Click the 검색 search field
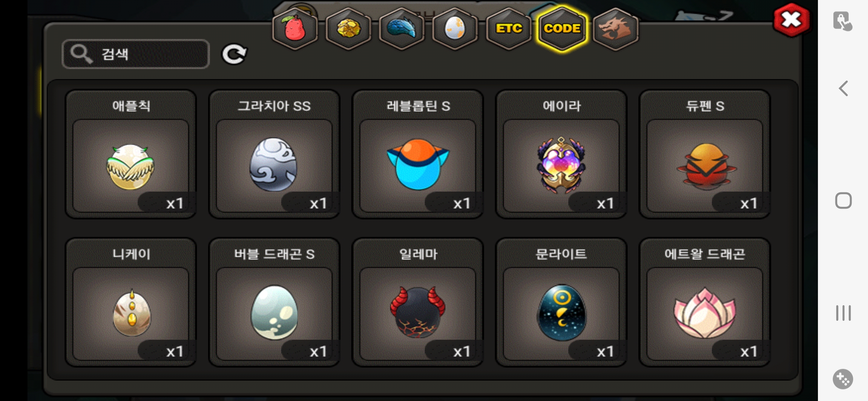The height and width of the screenshot is (401, 868). coord(136,54)
